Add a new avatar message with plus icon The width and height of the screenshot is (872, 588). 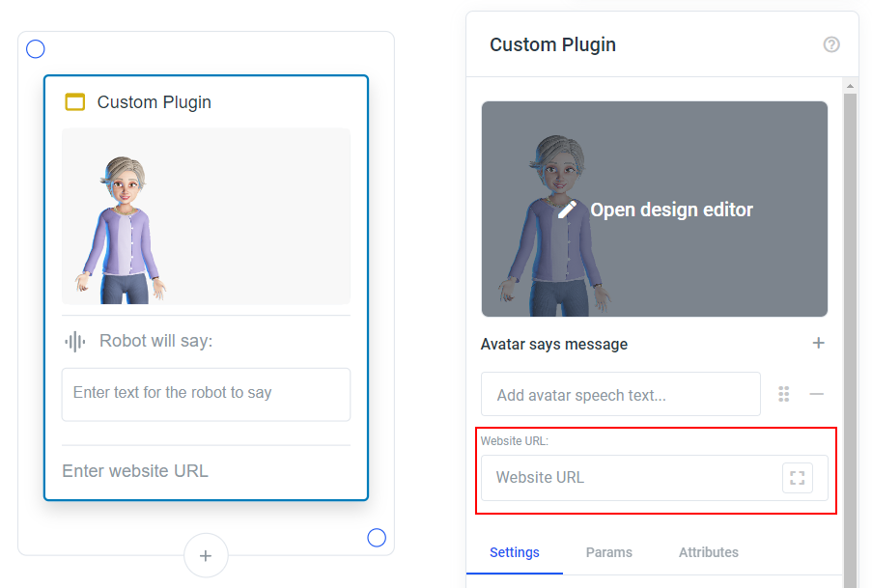point(818,343)
